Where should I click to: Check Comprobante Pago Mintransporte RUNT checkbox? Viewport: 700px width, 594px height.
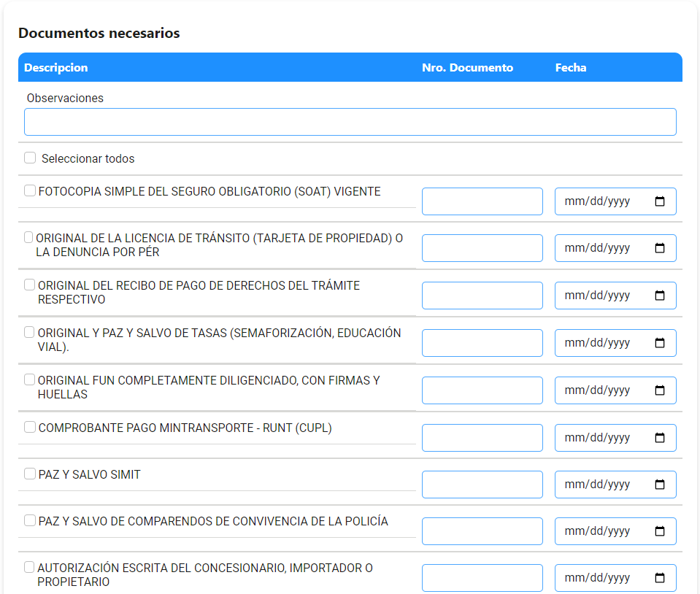[x=30, y=427]
